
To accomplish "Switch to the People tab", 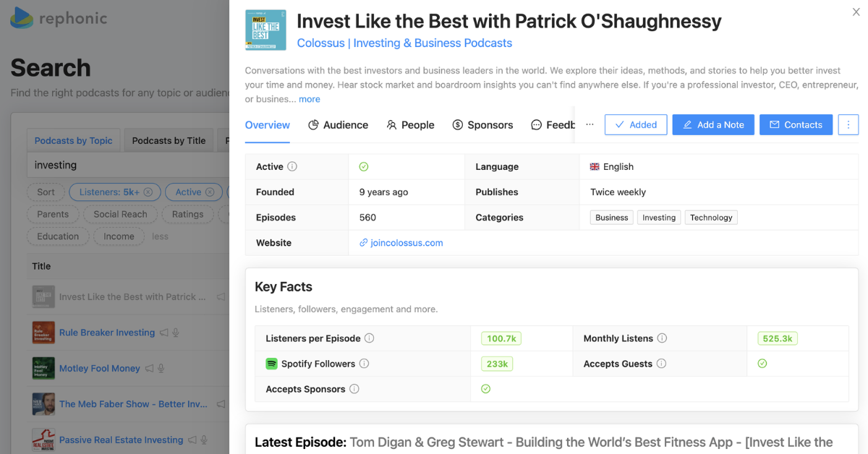I will point(410,125).
